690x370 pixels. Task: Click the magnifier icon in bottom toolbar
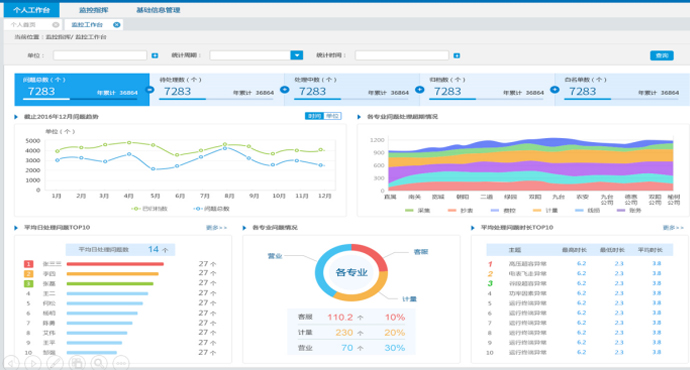(99, 363)
